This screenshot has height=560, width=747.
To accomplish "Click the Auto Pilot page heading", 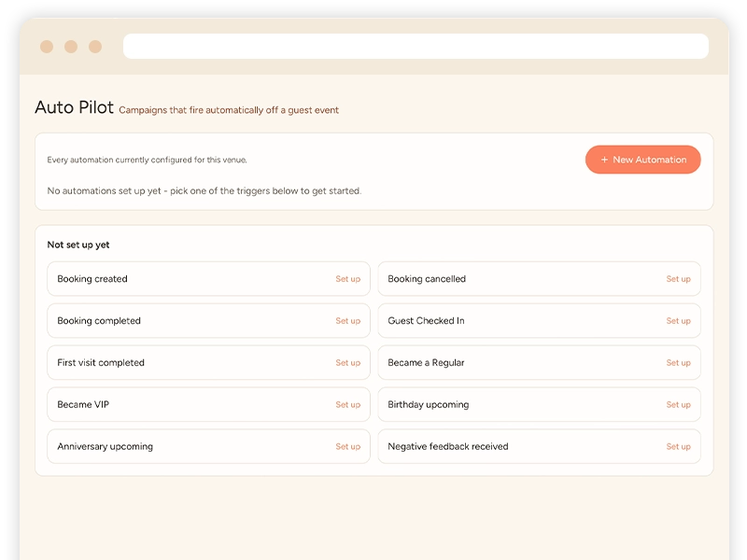I will point(75,107).
